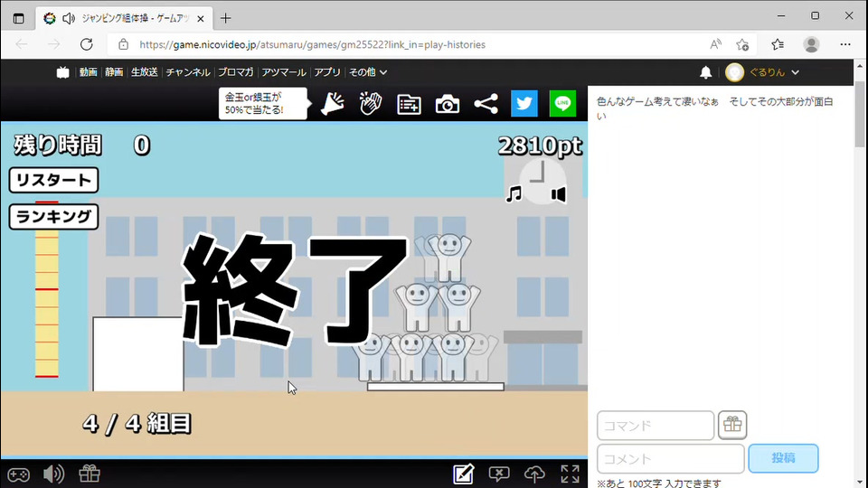This screenshot has width=868, height=488.
Task: Click 金玉or娘玉が50%で当たる promo bubble
Action: coord(263,103)
